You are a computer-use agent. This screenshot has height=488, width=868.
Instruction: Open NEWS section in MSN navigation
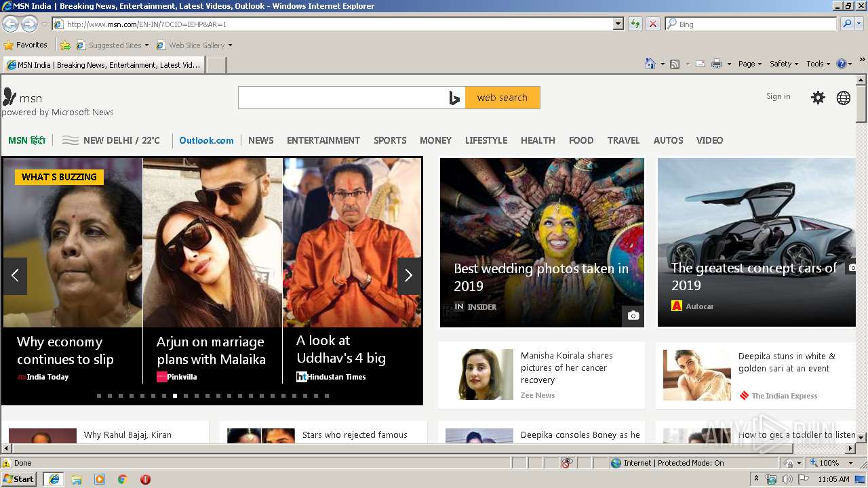[261, 140]
